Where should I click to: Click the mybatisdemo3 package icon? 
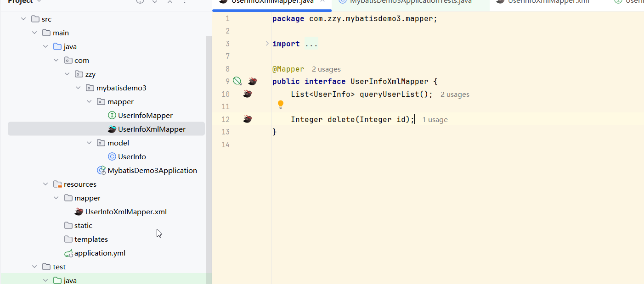coord(90,88)
